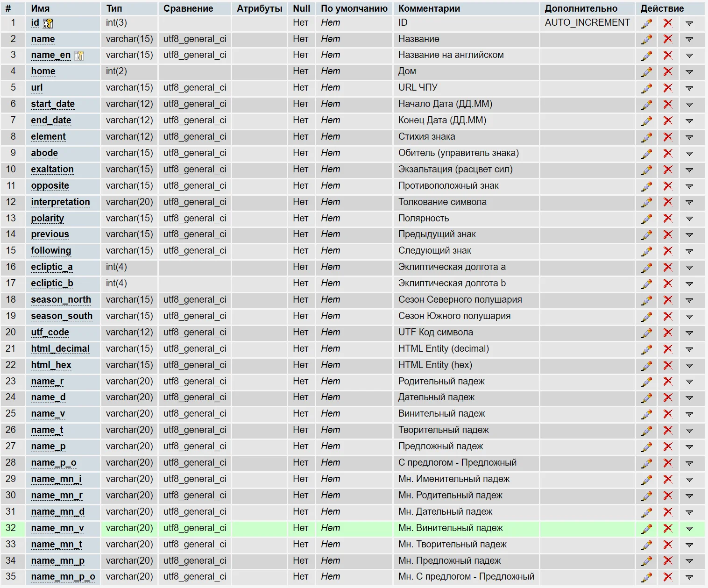Open the interpretation column name
This screenshot has height=588, width=708.
[x=60, y=202]
